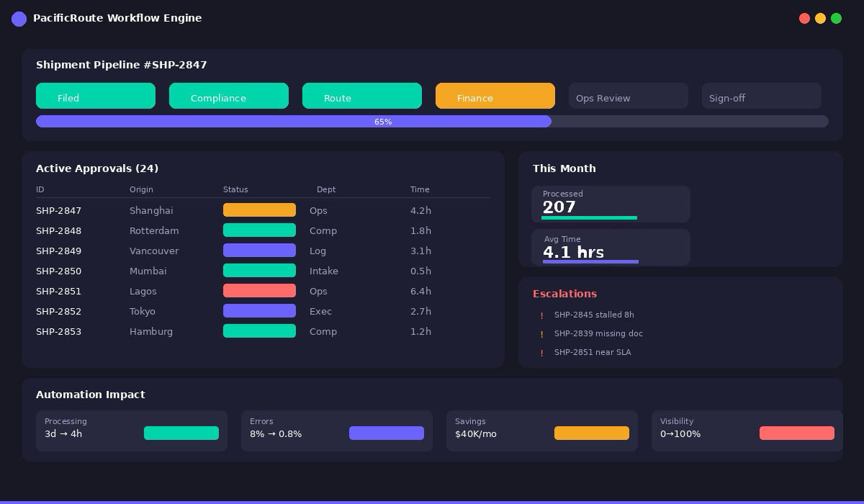
Task: Click the orange status badge for Shanghai
Action: 259,210
